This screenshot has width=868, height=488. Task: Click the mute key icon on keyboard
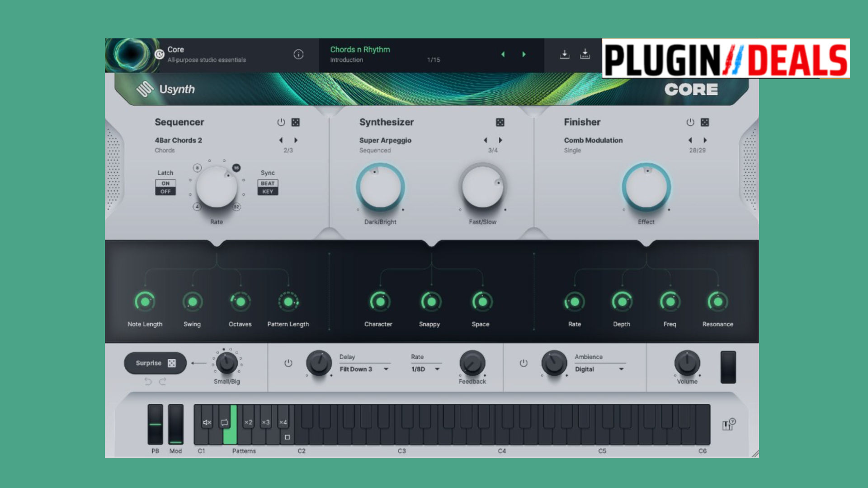tap(207, 422)
